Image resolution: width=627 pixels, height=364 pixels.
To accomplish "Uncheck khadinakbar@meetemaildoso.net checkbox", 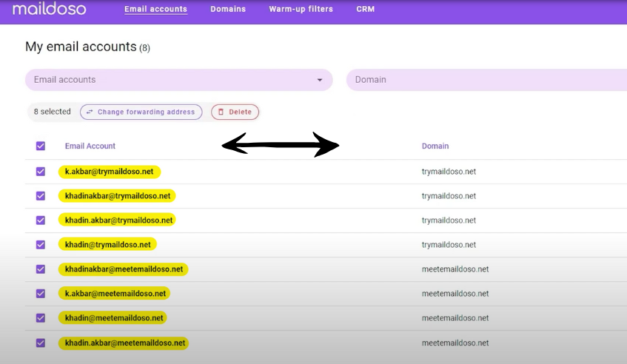I will 41,269.
